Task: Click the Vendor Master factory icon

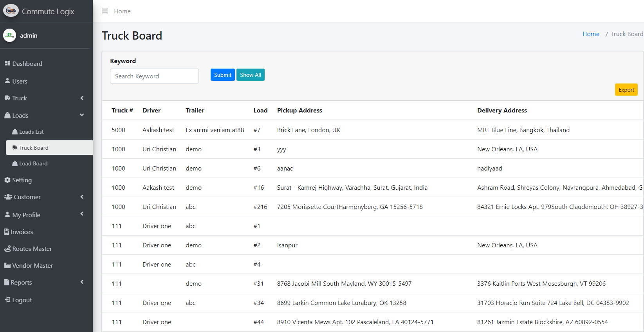Action: [x=7, y=265]
